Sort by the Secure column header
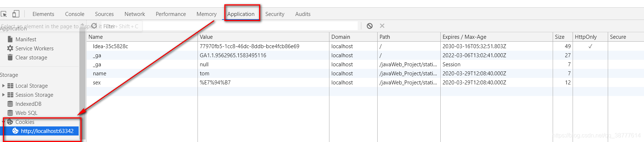This screenshot has width=644, height=142. tap(626, 37)
